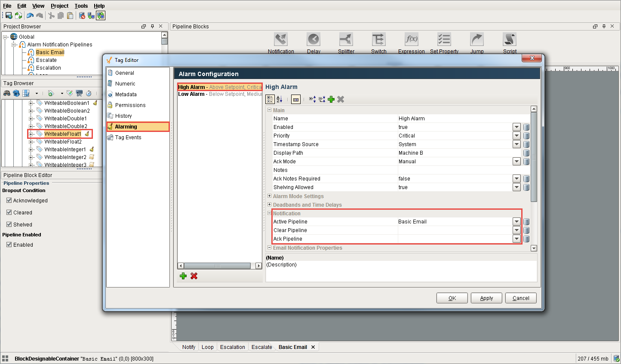Click the alphabetical A-Z sort icon
The image size is (621, 364).
tap(280, 99)
